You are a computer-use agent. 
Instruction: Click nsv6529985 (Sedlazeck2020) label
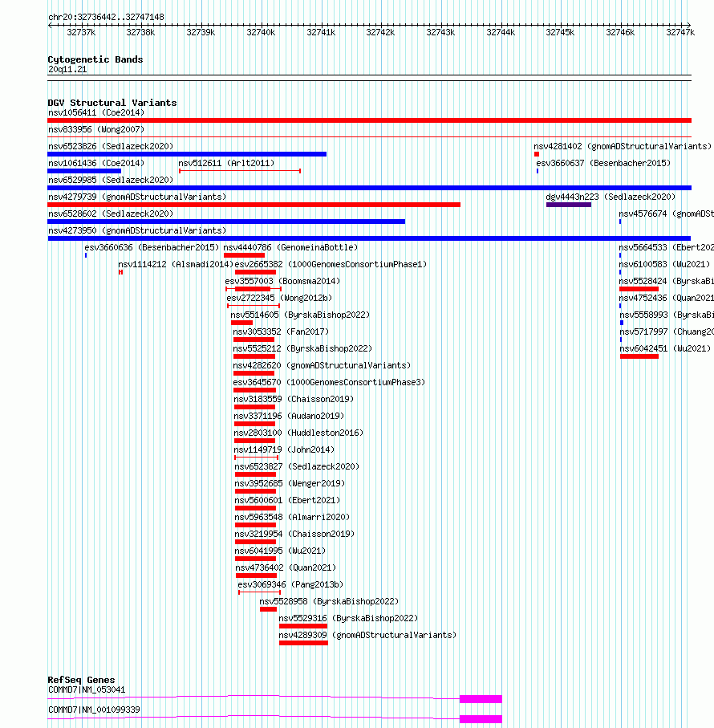[111, 180]
